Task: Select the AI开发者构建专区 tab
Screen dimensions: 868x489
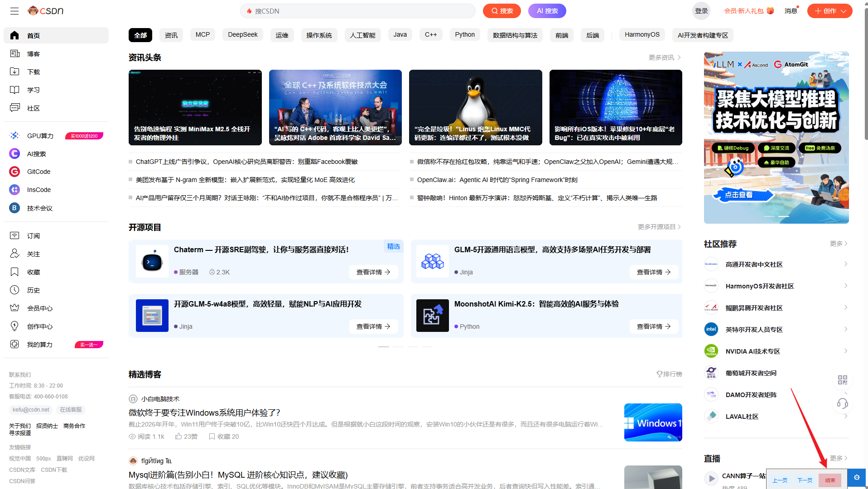Action: click(703, 35)
